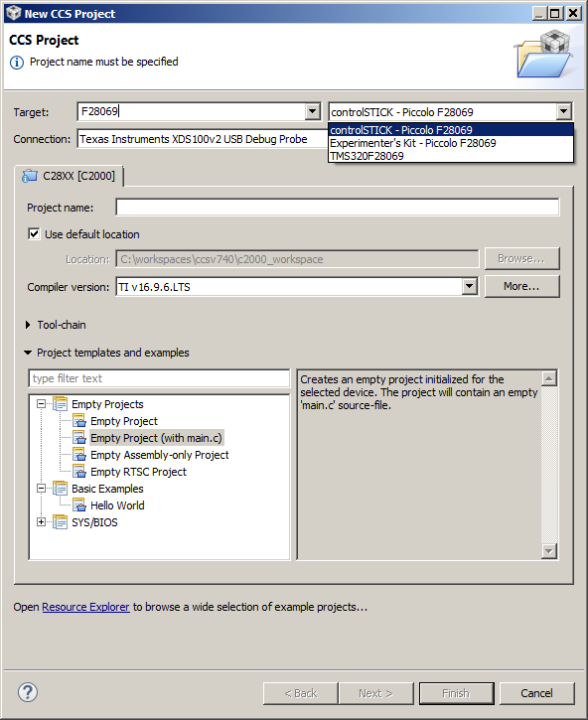Select Empty RTSC Project tree item

point(138,472)
